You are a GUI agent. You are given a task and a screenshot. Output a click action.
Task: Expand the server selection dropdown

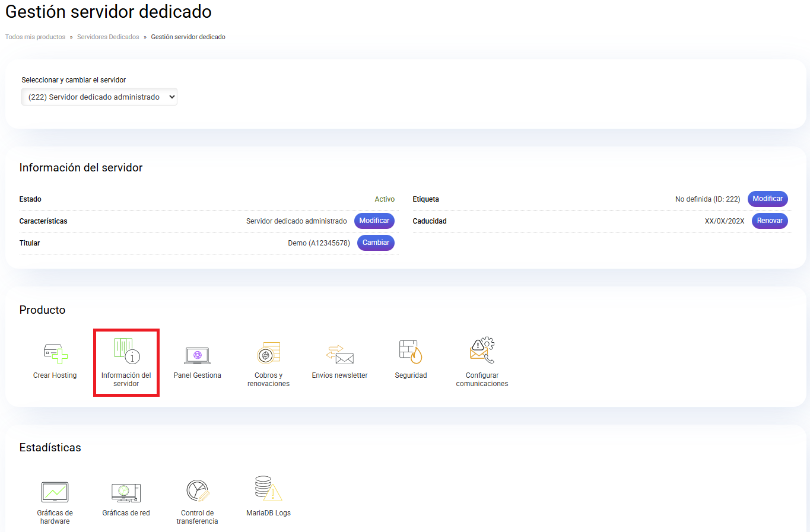click(99, 97)
